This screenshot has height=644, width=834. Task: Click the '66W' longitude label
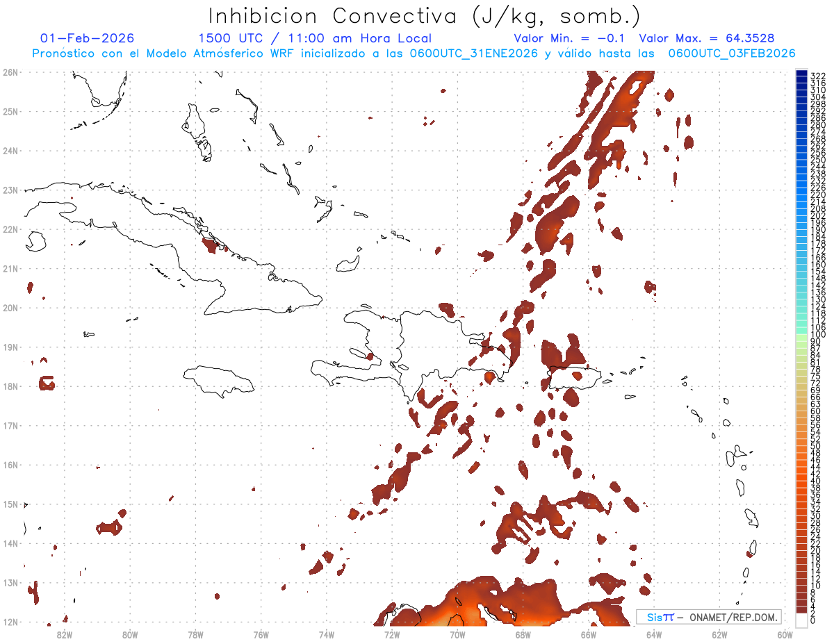589,634
